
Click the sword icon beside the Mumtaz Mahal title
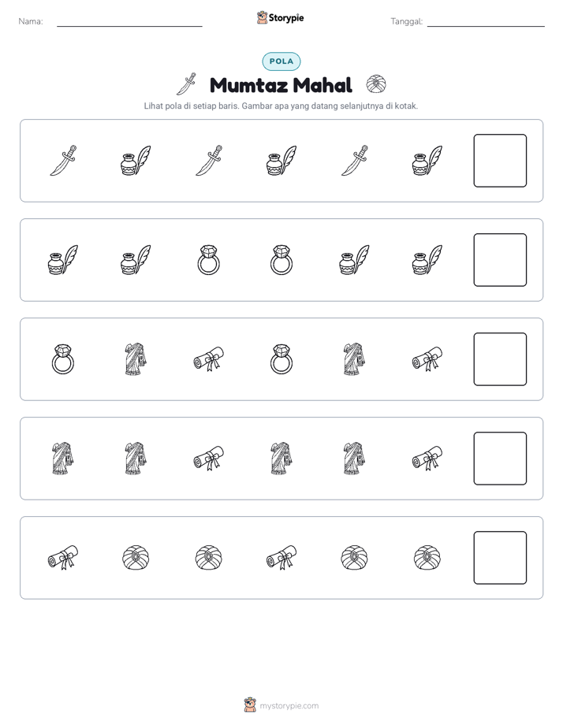pos(186,84)
